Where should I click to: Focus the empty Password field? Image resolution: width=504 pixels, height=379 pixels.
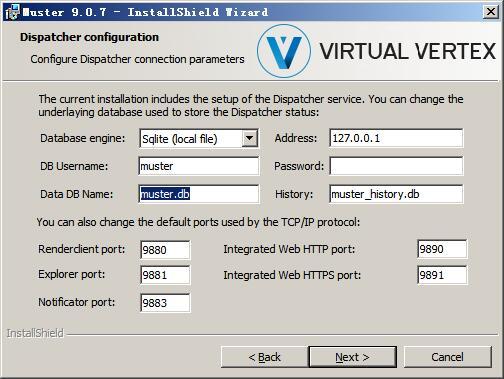point(396,166)
